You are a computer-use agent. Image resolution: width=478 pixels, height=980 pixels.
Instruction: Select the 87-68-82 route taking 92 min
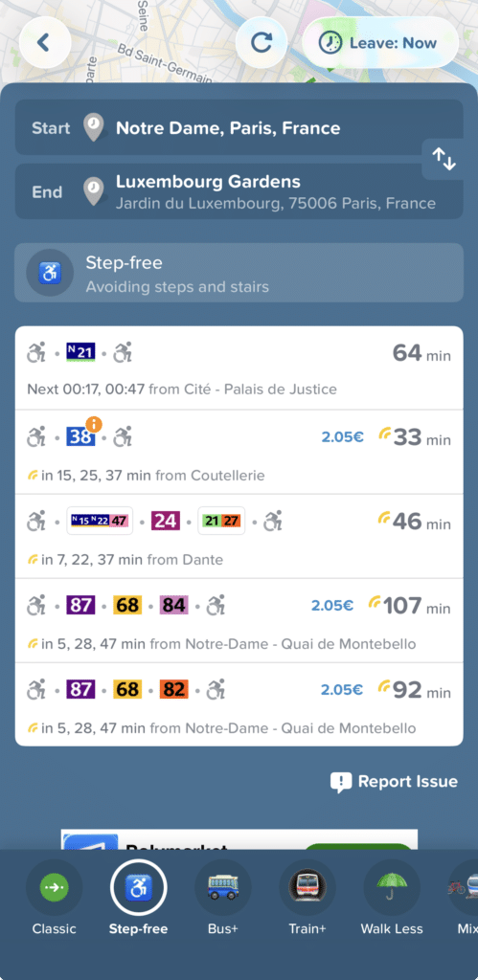pos(239,704)
